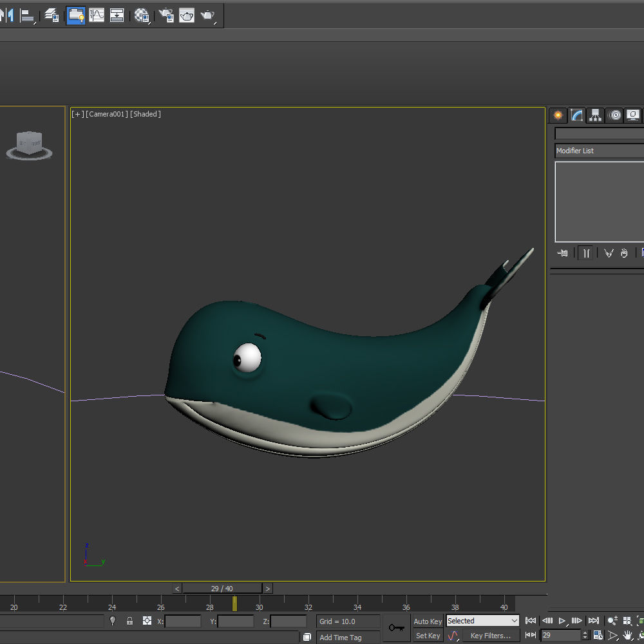Viewport: 644px width, 644px height.
Task: Click the large Set Keys key icon
Action: click(396, 627)
